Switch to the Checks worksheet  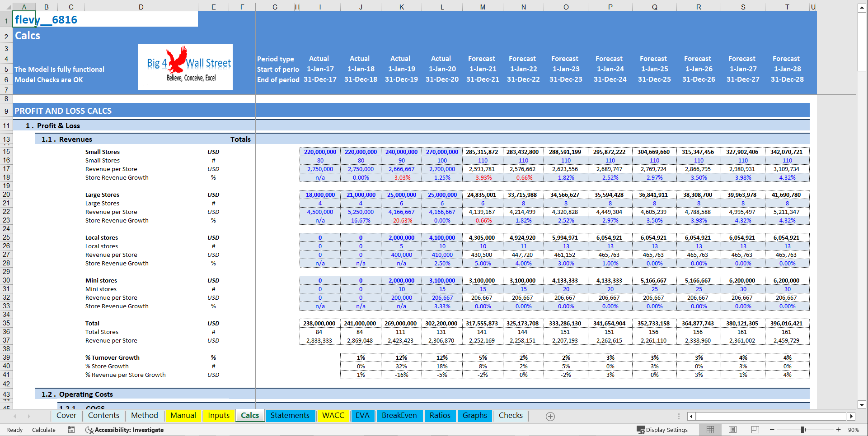510,416
